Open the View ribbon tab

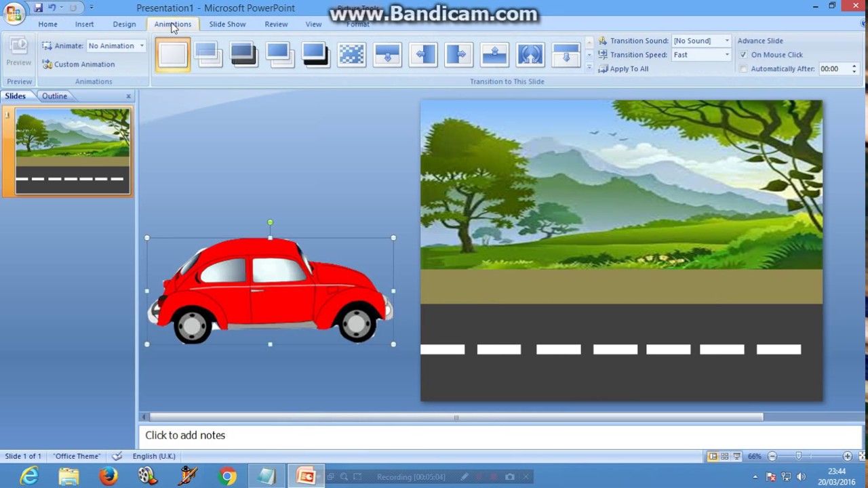pos(313,24)
